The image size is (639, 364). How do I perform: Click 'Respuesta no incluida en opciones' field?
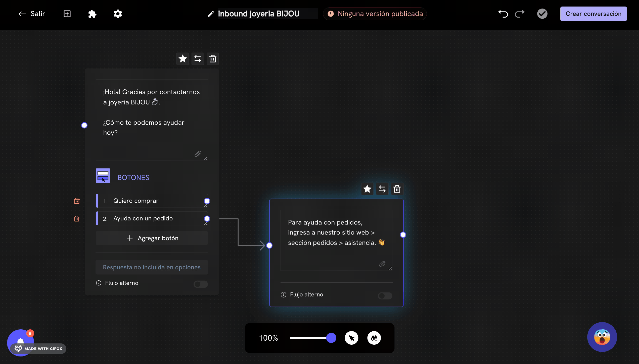(152, 267)
